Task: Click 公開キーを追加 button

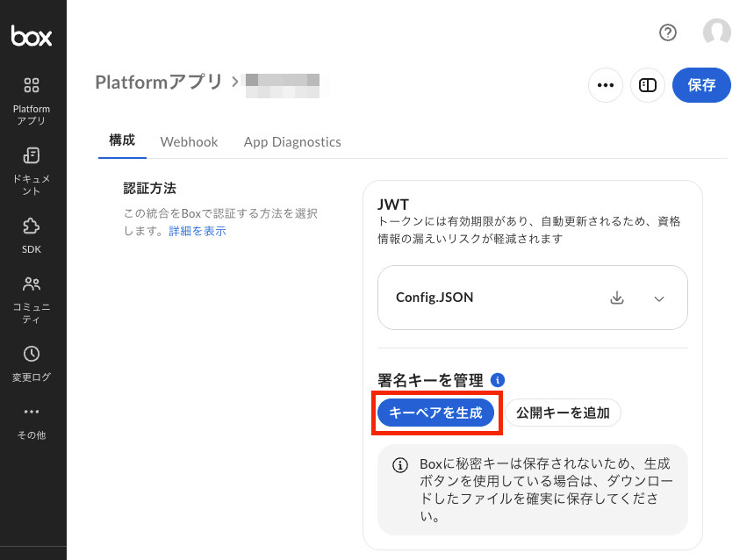Action: (x=563, y=413)
